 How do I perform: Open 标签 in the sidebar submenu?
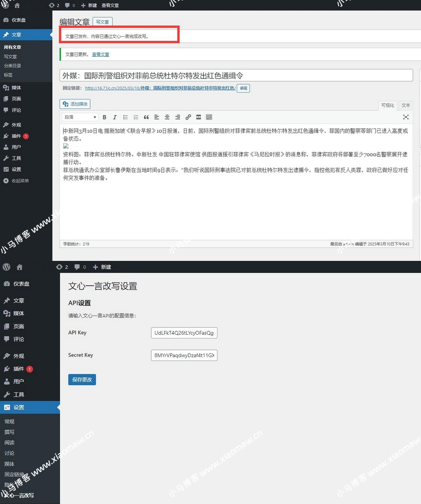coord(8,75)
